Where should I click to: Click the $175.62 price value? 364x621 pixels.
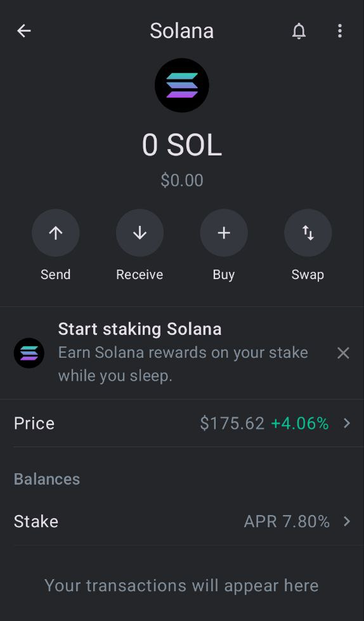pyautogui.click(x=232, y=423)
